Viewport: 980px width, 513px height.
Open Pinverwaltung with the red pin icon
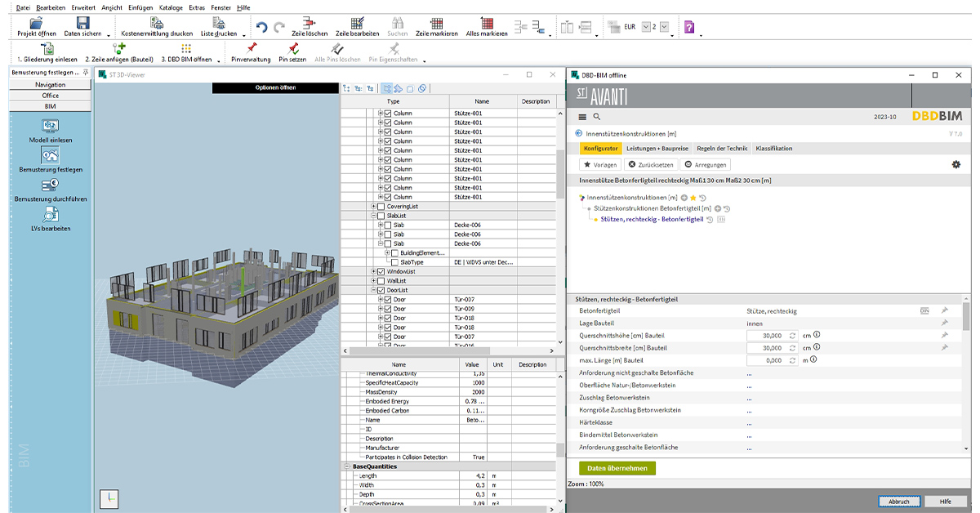point(251,48)
